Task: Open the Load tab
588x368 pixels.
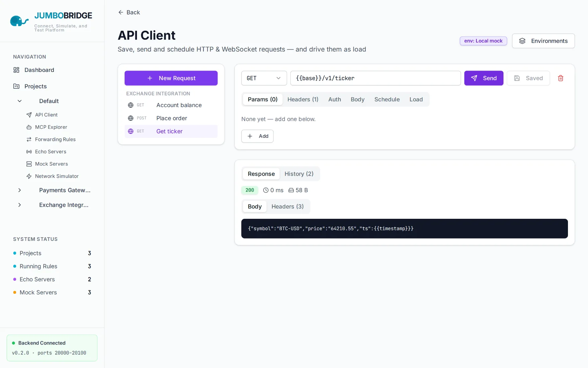Action: click(416, 99)
